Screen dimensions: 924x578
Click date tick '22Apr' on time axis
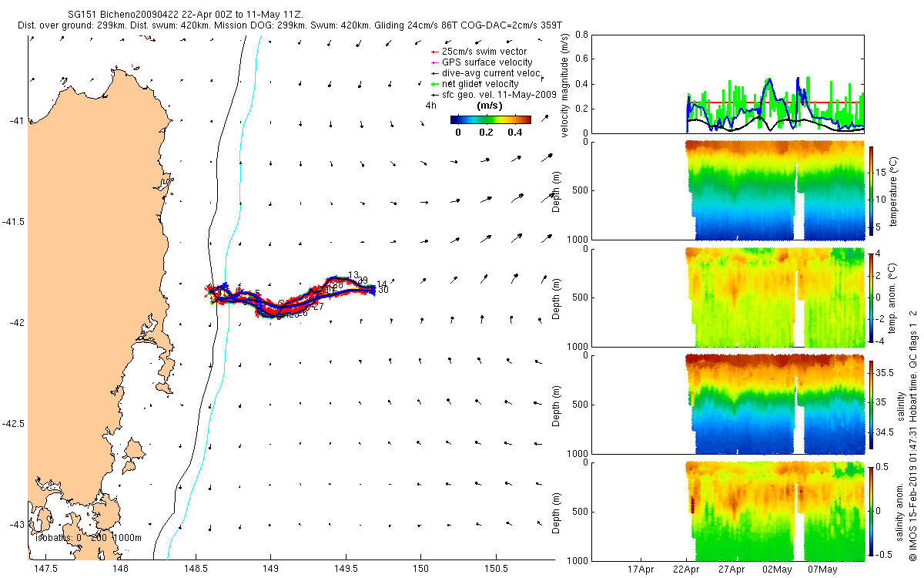point(686,570)
